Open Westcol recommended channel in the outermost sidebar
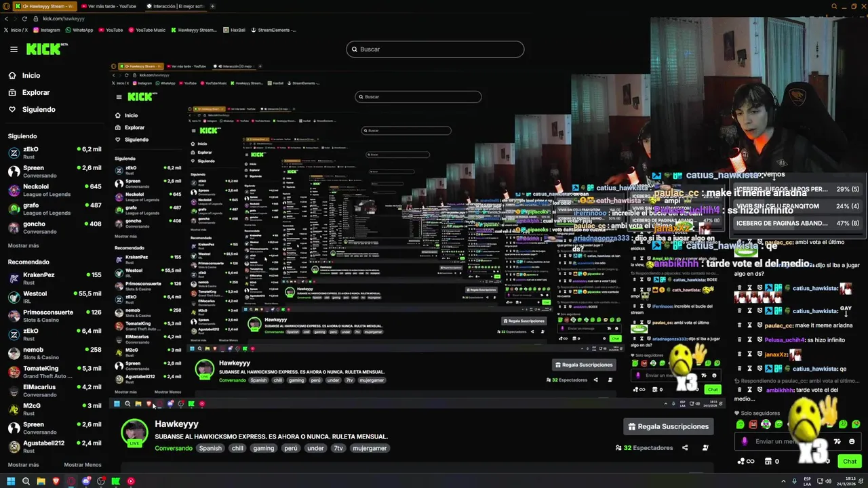Image resolution: width=868 pixels, height=488 pixels. pos(54,297)
